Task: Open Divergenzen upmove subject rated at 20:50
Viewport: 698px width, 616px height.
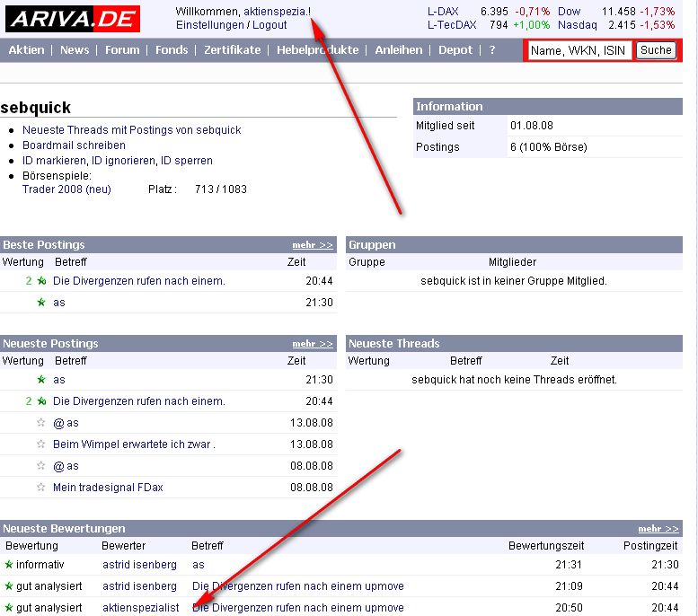Action: pyautogui.click(x=298, y=608)
